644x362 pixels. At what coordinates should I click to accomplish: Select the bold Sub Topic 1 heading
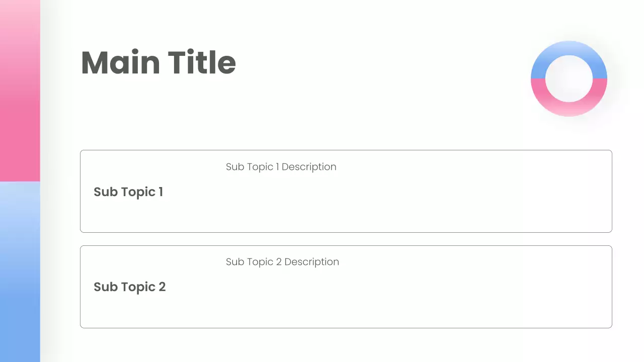(128, 192)
